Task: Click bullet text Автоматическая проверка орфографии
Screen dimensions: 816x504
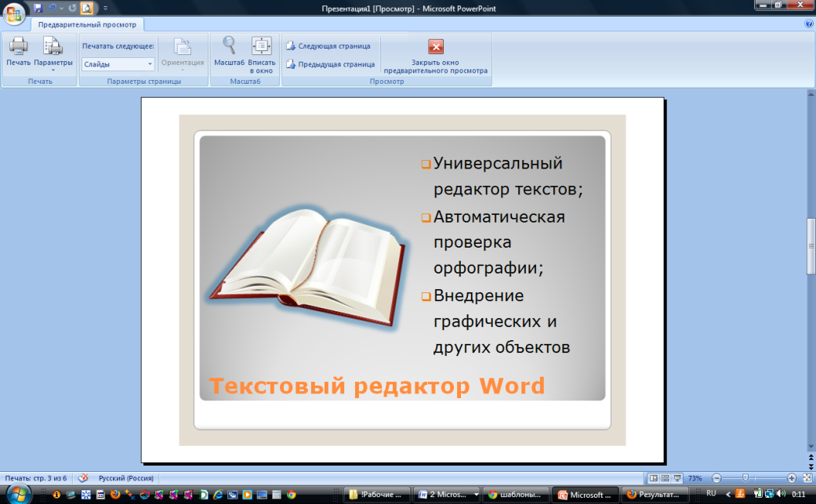Action: click(x=499, y=242)
